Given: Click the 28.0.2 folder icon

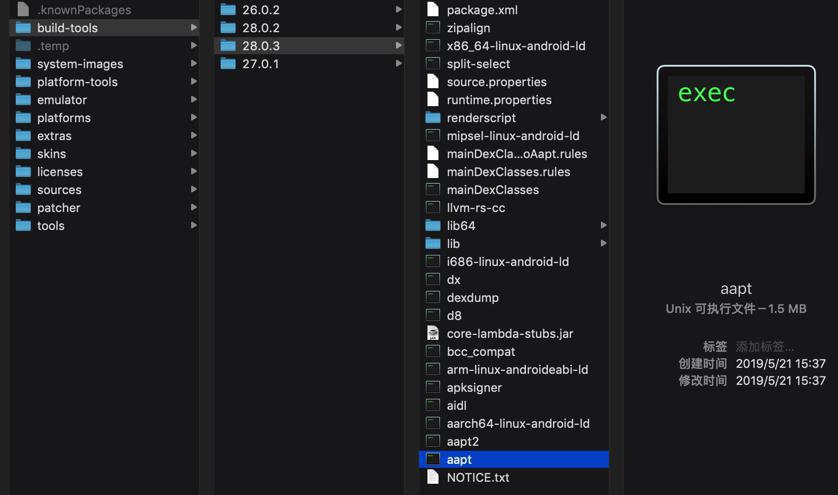Looking at the screenshot, I should click(228, 28).
